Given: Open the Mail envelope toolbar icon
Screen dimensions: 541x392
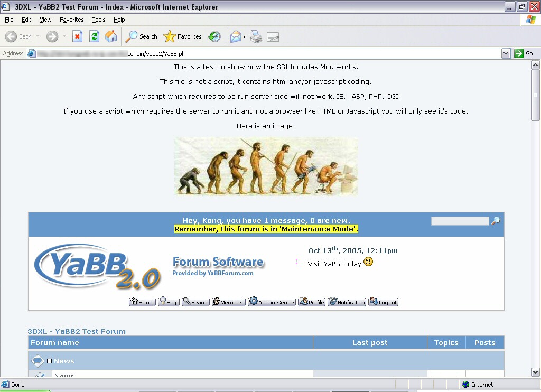Looking at the screenshot, I should (x=235, y=36).
